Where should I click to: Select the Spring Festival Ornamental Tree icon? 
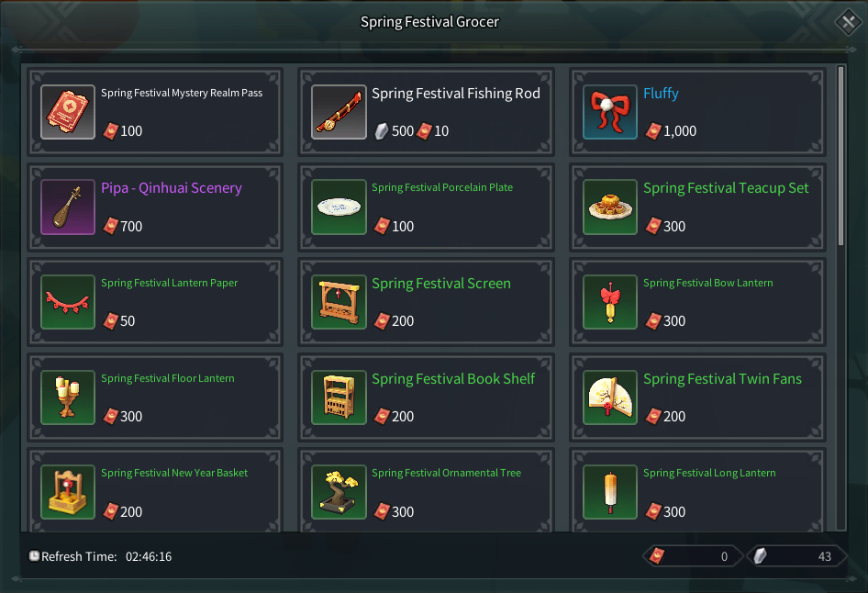click(x=339, y=492)
